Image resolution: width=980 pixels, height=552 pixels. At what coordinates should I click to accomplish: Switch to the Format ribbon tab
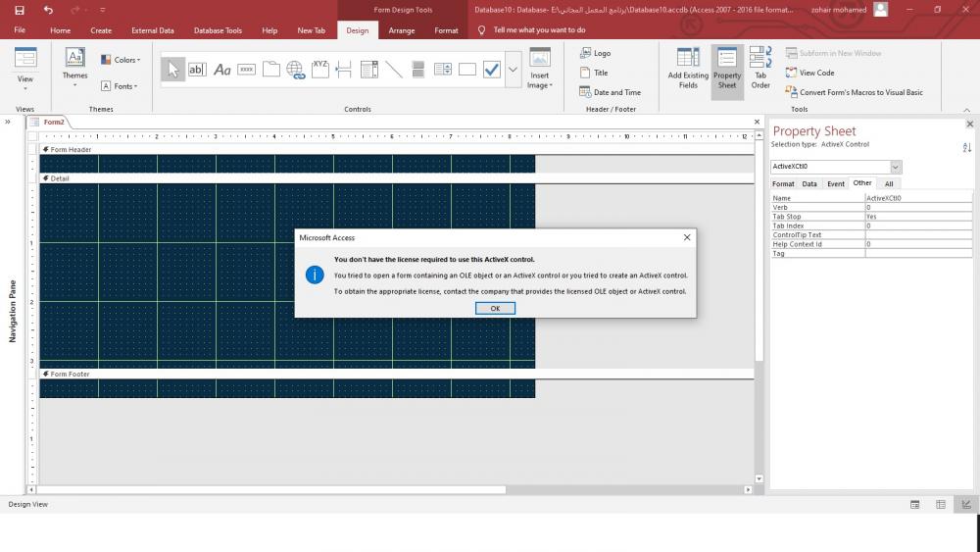click(x=446, y=30)
